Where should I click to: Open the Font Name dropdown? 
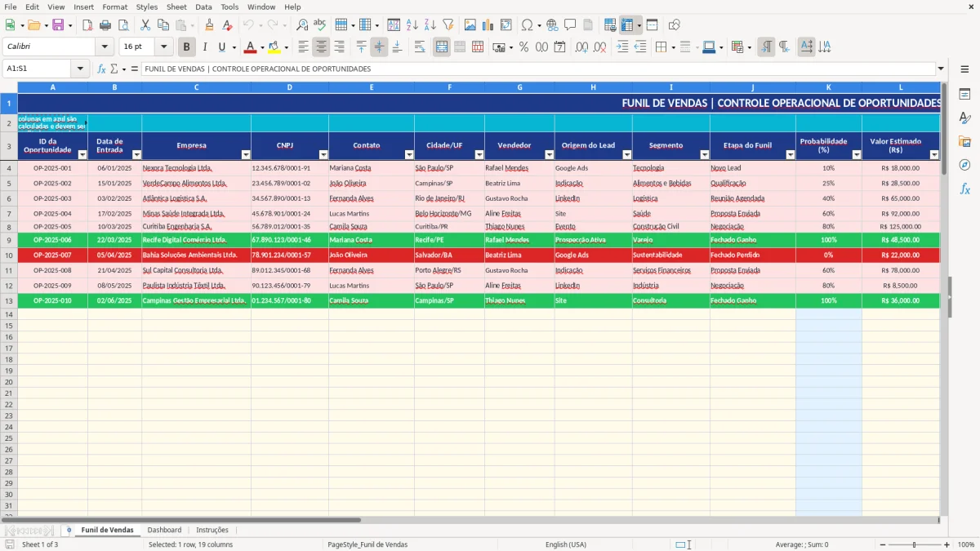click(x=104, y=47)
